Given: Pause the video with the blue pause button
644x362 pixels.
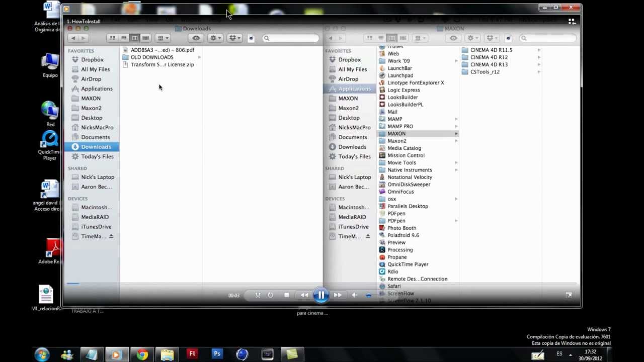Looking at the screenshot, I should click(x=321, y=295).
